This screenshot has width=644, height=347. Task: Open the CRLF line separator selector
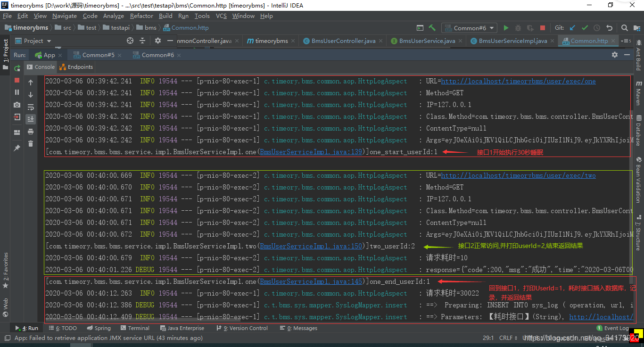pyautogui.click(x=508, y=338)
